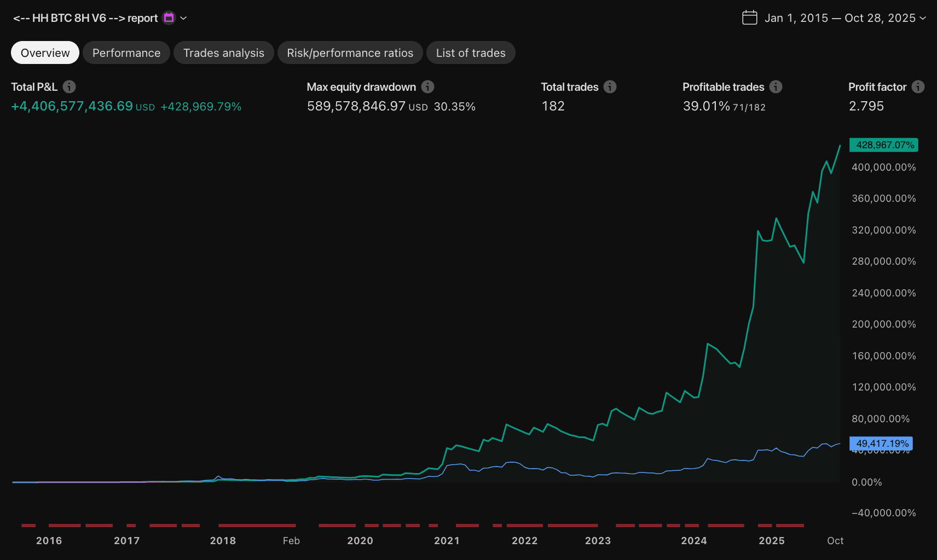Open the List of trades tab
This screenshot has width=937, height=560.
click(470, 52)
